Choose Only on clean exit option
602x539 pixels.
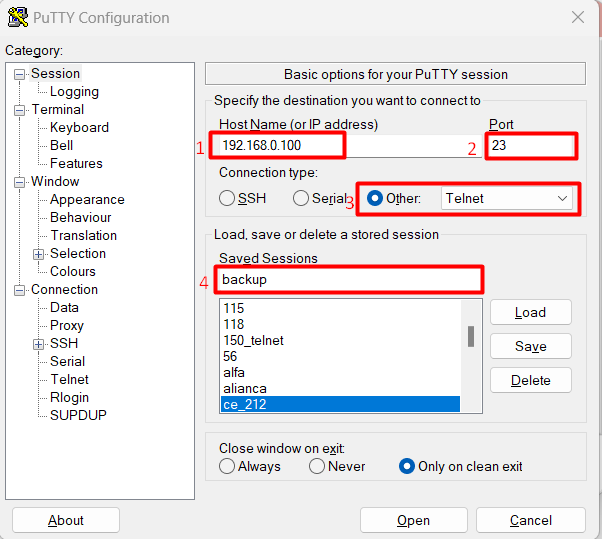pyautogui.click(x=407, y=466)
